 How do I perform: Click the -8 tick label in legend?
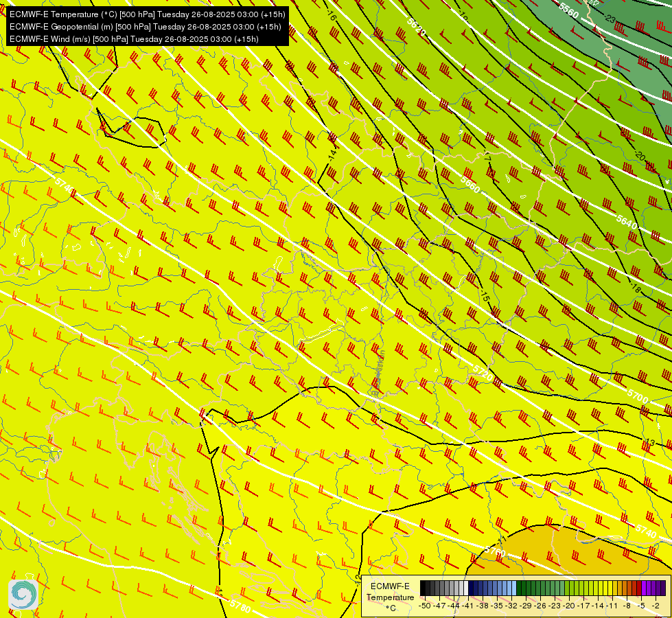click(x=628, y=606)
